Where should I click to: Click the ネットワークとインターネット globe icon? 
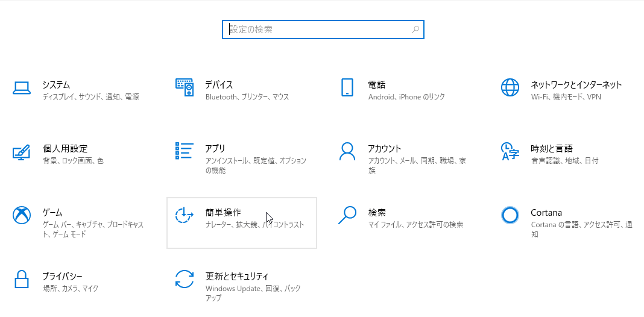coord(510,87)
